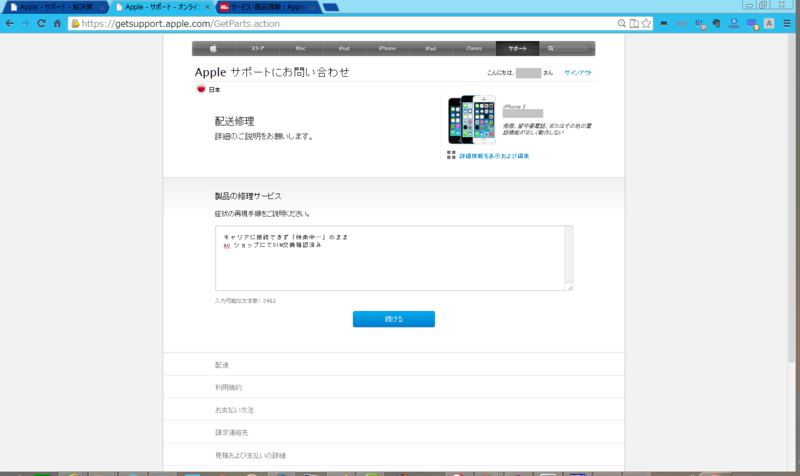Click the grid icon beside 詳細情報を表示および編集
Viewport: 800px width, 476px height.
coord(451,155)
